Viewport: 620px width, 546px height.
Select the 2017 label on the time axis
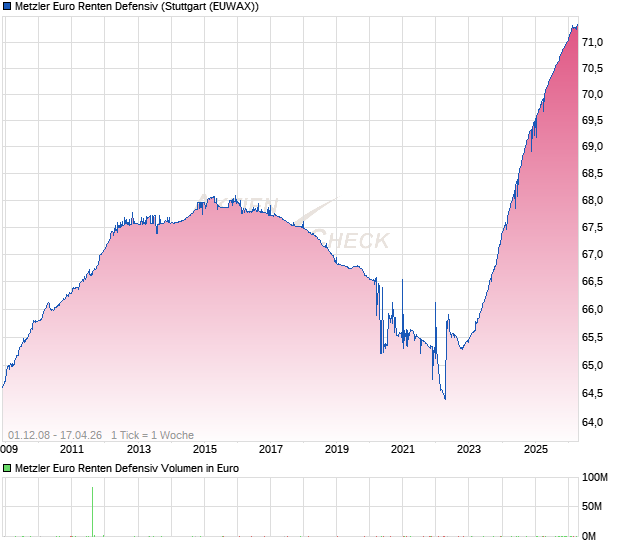click(270, 449)
